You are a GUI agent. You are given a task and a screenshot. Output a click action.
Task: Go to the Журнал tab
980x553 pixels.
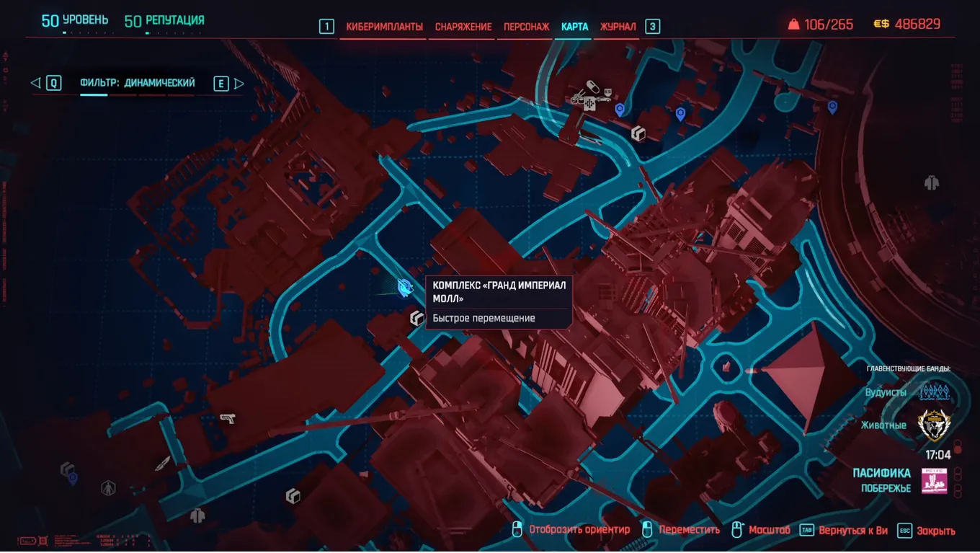[x=618, y=27]
